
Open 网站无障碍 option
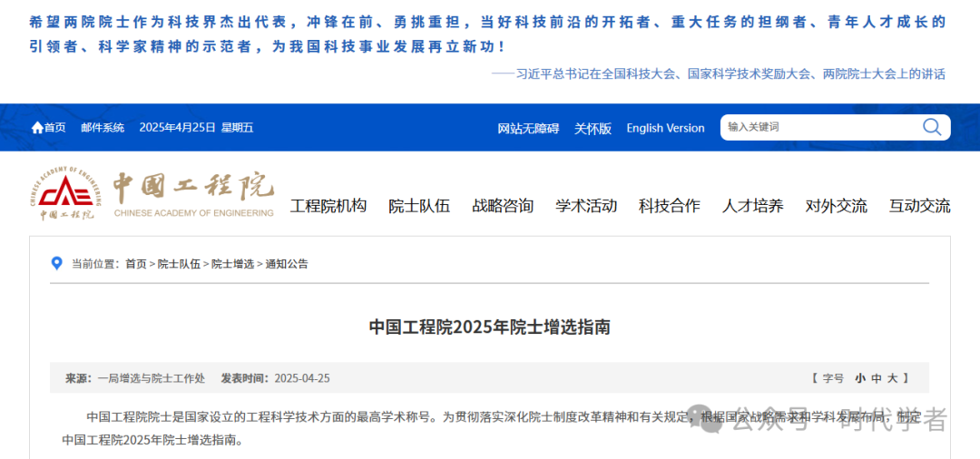point(528,129)
